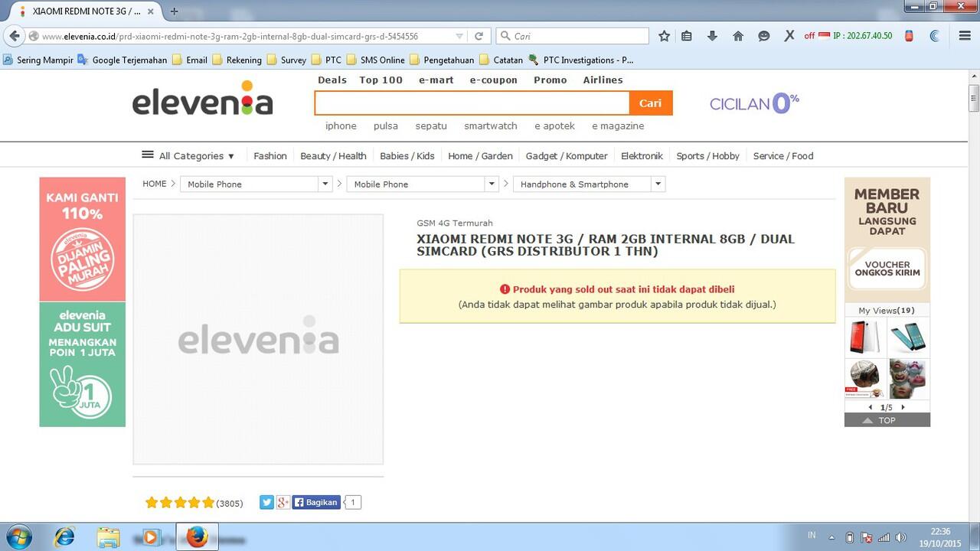Open Promo menu item

pyautogui.click(x=550, y=80)
